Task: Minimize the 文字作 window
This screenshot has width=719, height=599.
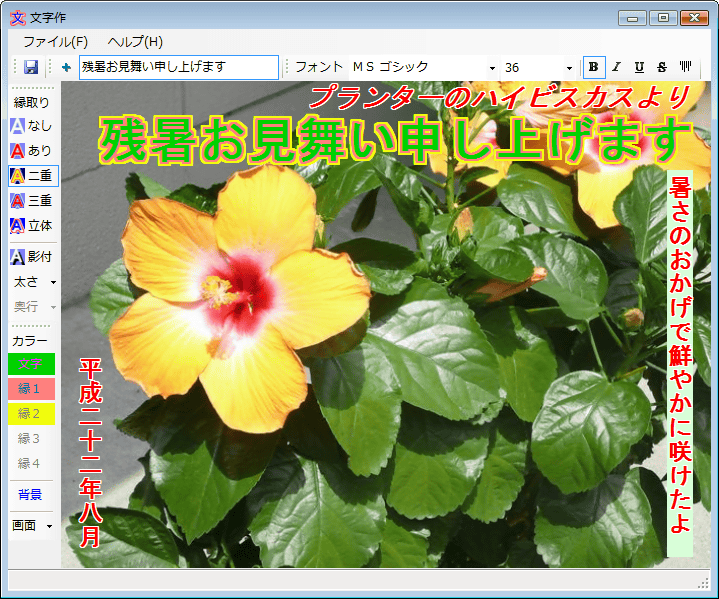Action: (x=632, y=18)
